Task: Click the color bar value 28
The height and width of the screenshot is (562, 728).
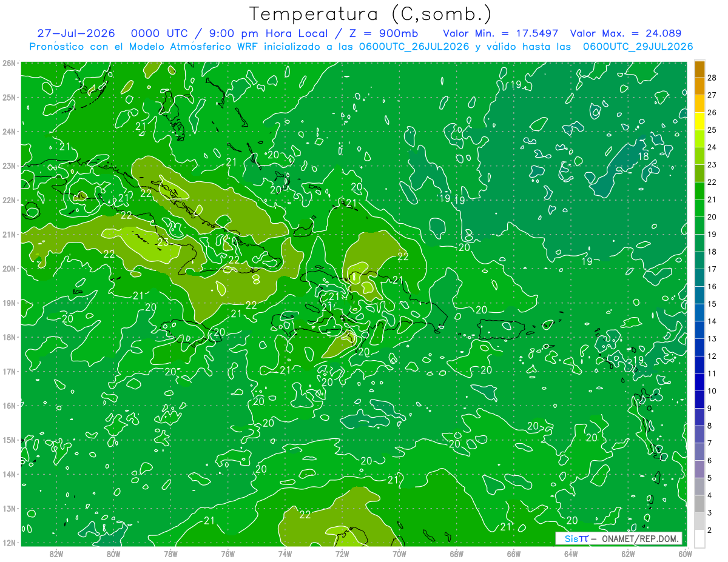Action: (712, 78)
